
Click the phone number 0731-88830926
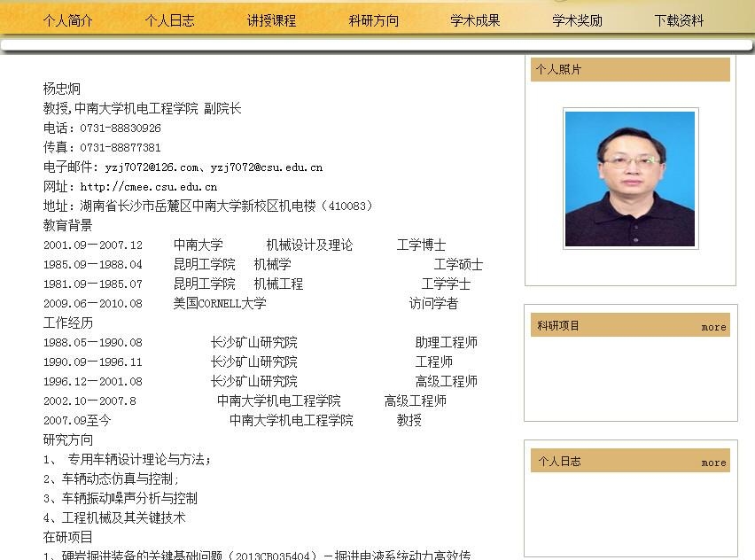(121, 128)
